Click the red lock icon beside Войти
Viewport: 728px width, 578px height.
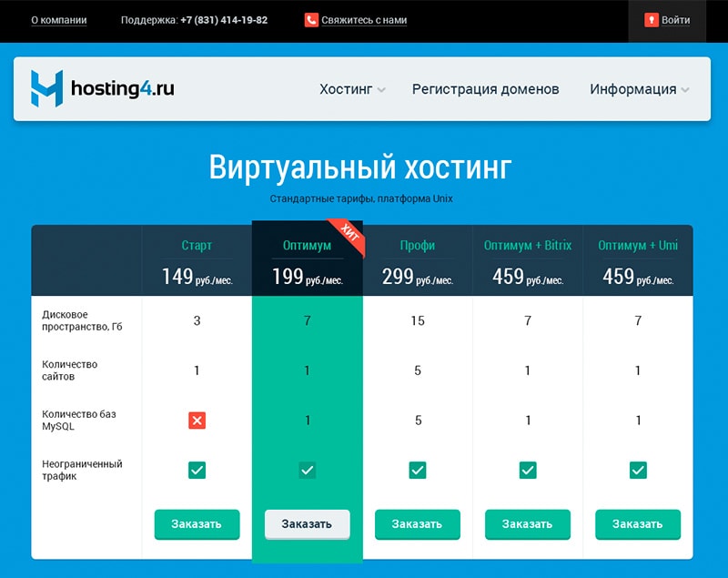pyautogui.click(x=651, y=20)
